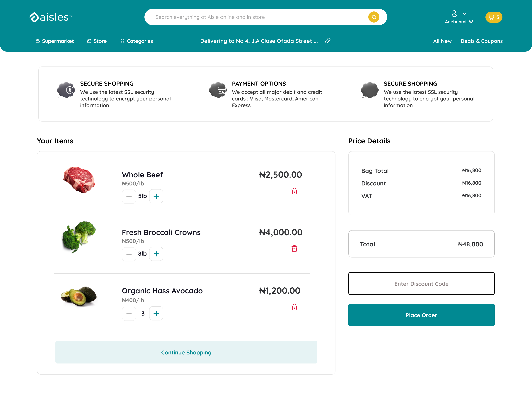Click Continue Shopping button

click(x=186, y=352)
